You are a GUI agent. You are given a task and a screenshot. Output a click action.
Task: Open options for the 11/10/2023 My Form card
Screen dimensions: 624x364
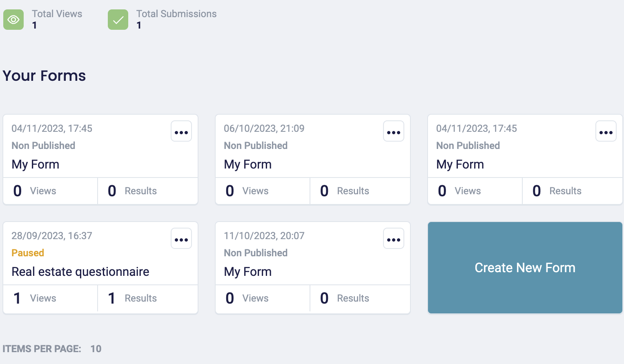pos(393,238)
